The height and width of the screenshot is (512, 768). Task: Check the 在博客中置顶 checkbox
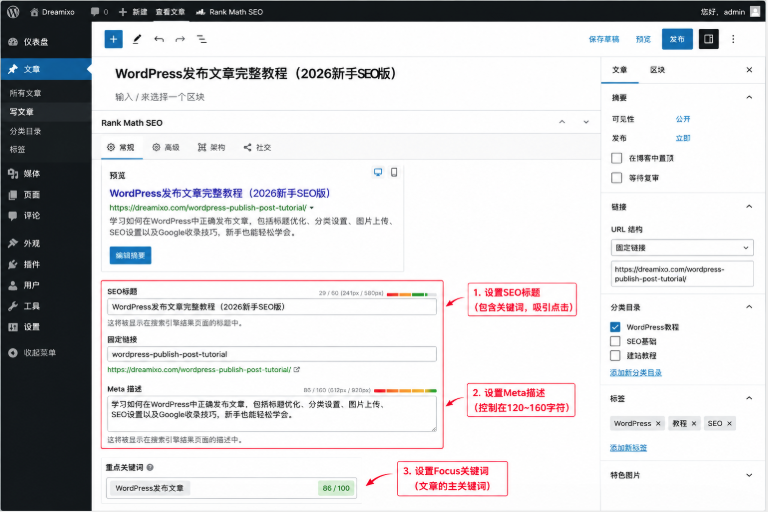point(617,158)
